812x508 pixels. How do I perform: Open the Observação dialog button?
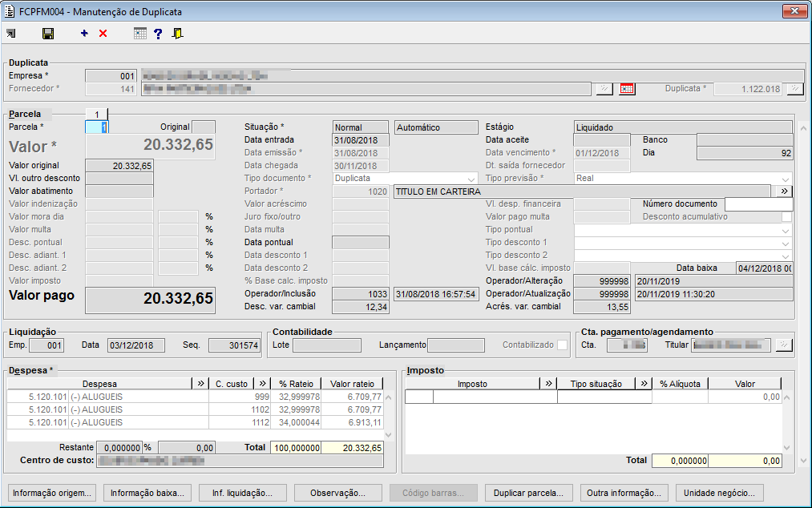(x=338, y=493)
